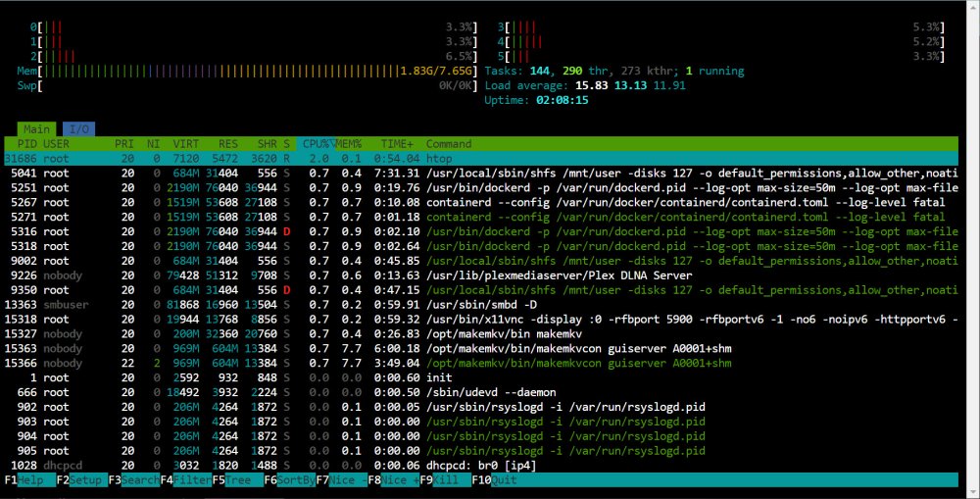Click the F9 Kill button
Image resolution: width=980 pixels, height=499 pixels.
point(445,480)
